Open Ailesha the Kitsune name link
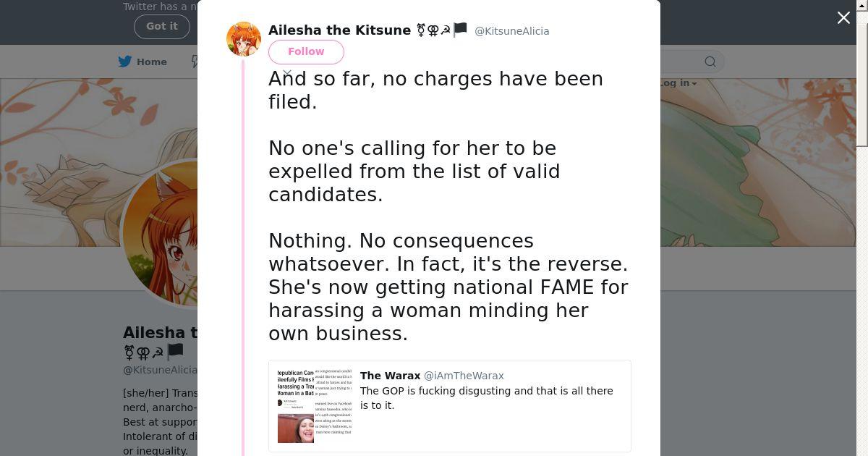The height and width of the screenshot is (456, 868). pos(339,30)
